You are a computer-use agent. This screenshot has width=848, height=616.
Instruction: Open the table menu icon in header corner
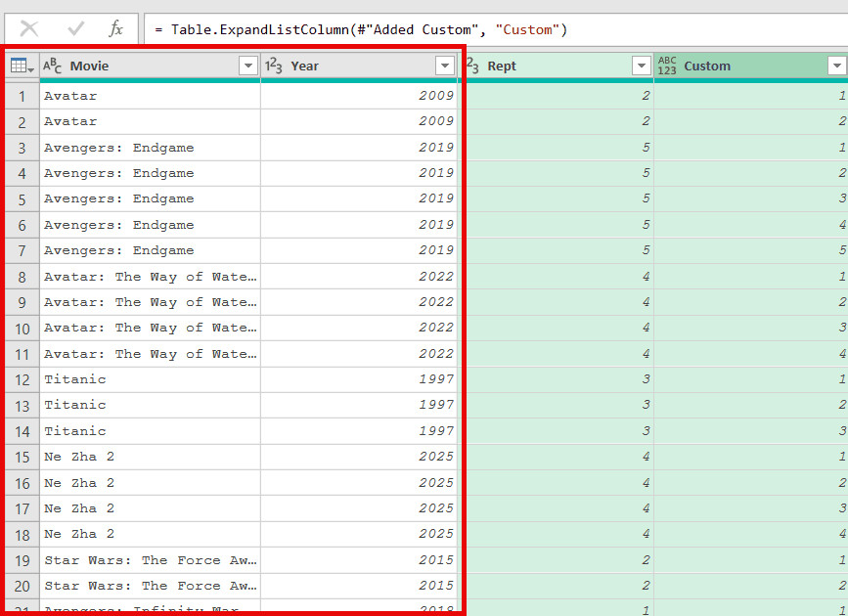tap(22, 66)
